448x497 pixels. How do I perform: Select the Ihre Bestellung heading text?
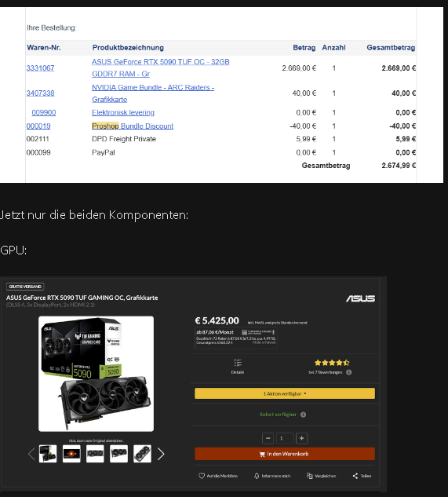tap(51, 28)
